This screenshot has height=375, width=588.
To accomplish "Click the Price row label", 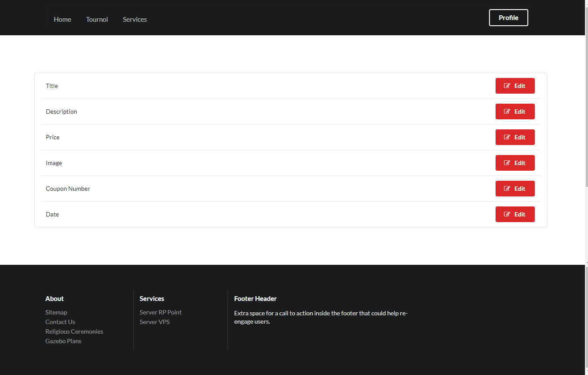I will [x=53, y=137].
